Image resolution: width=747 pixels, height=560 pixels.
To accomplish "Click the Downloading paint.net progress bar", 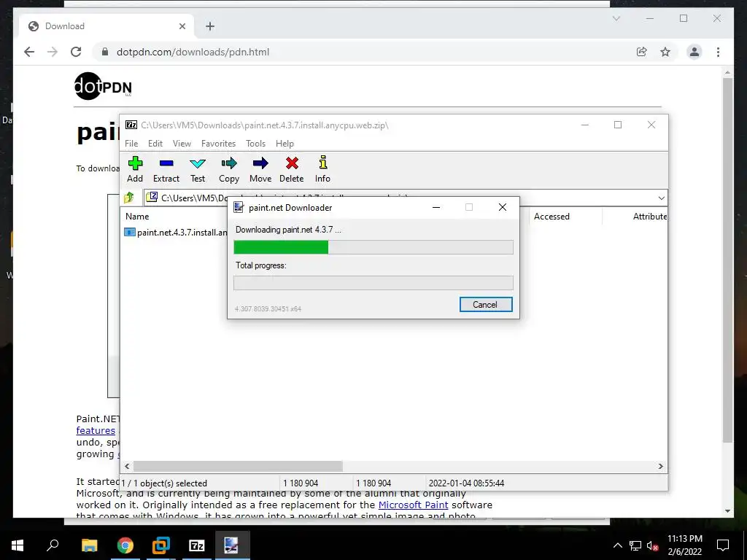I will point(373,247).
